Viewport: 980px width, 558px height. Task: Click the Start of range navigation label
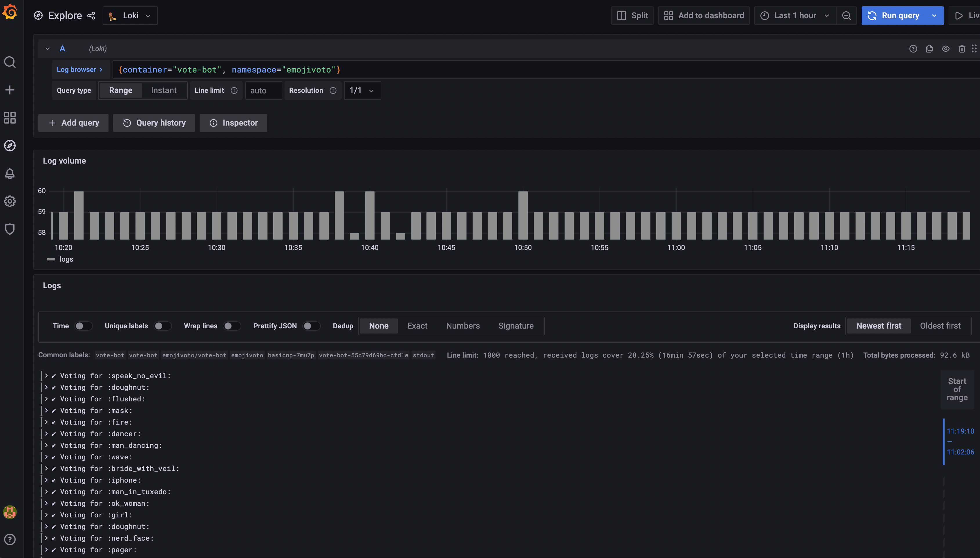957,390
